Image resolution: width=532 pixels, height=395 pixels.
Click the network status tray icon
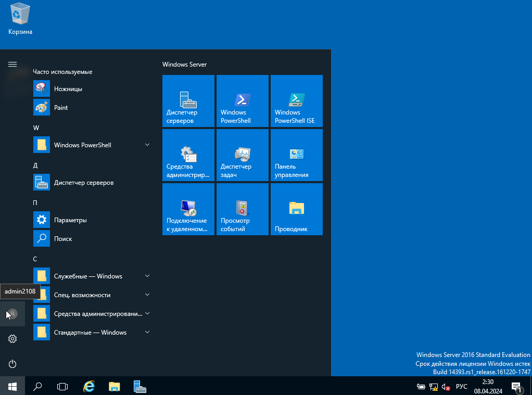pyautogui.click(x=433, y=387)
